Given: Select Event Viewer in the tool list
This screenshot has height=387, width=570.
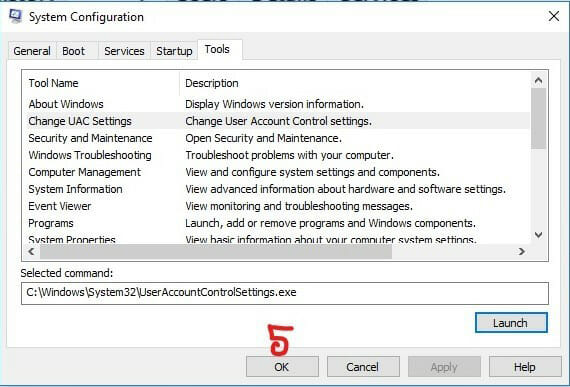Looking at the screenshot, I should tap(276, 206).
